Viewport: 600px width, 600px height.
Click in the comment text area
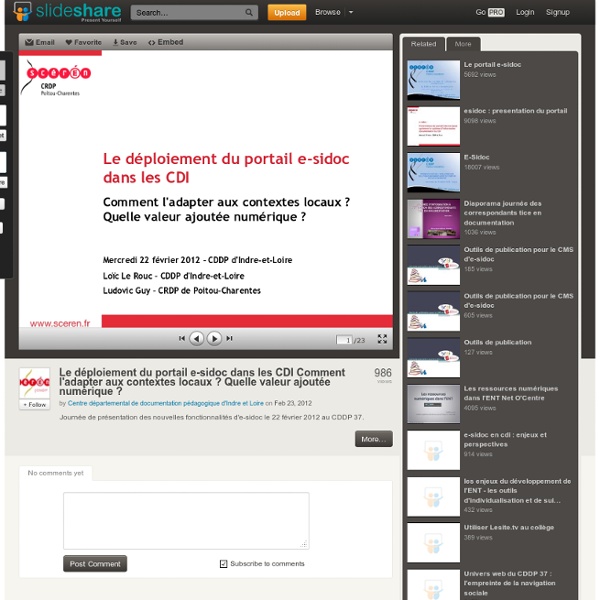186,521
